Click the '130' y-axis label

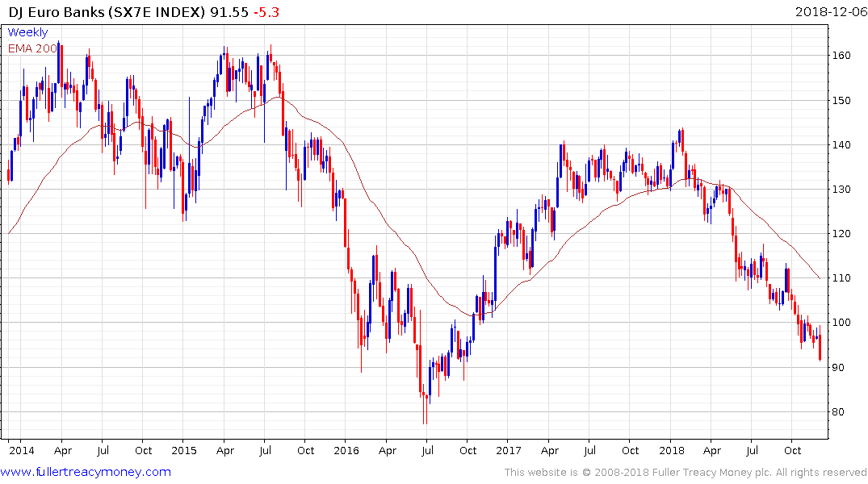841,190
